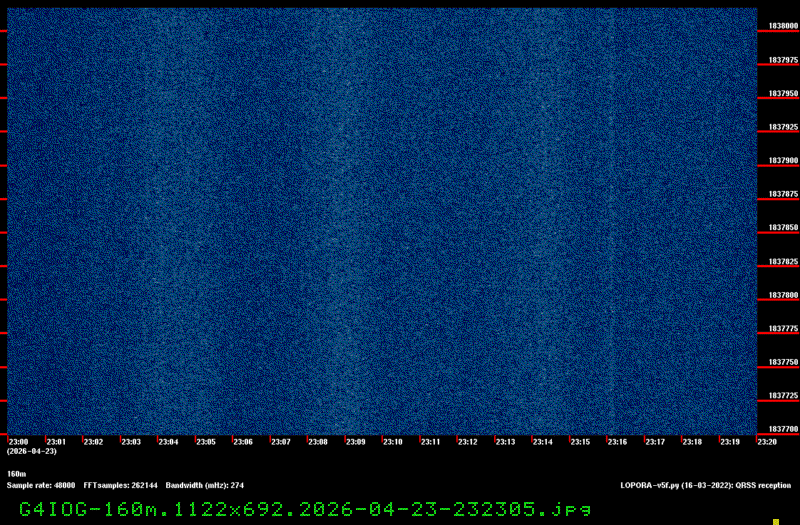Select the 23:11 time marker

[431, 442]
